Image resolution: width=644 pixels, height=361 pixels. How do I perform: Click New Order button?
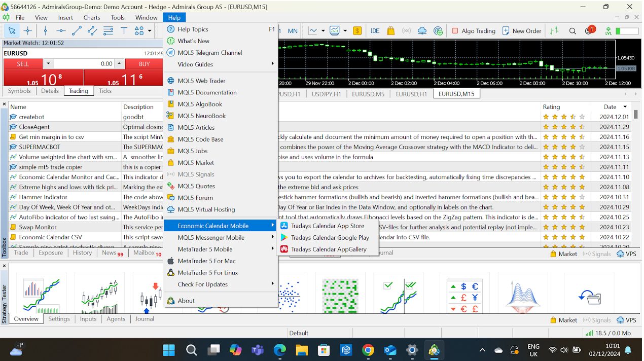tap(522, 31)
